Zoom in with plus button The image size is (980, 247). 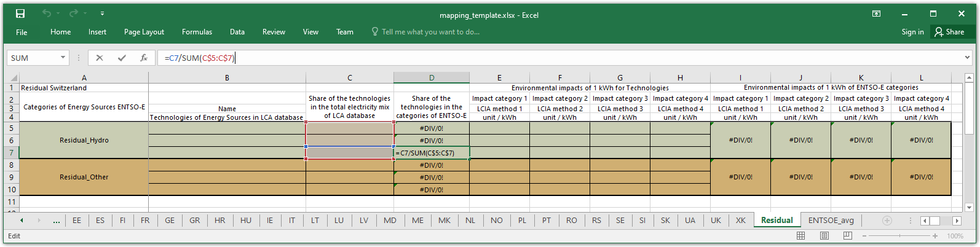click(935, 236)
